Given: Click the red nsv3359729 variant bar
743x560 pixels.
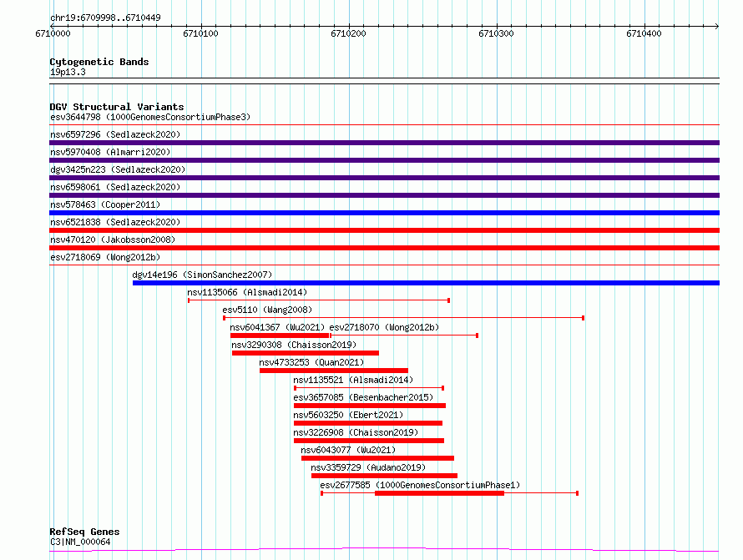Looking at the screenshot, I should click(384, 476).
